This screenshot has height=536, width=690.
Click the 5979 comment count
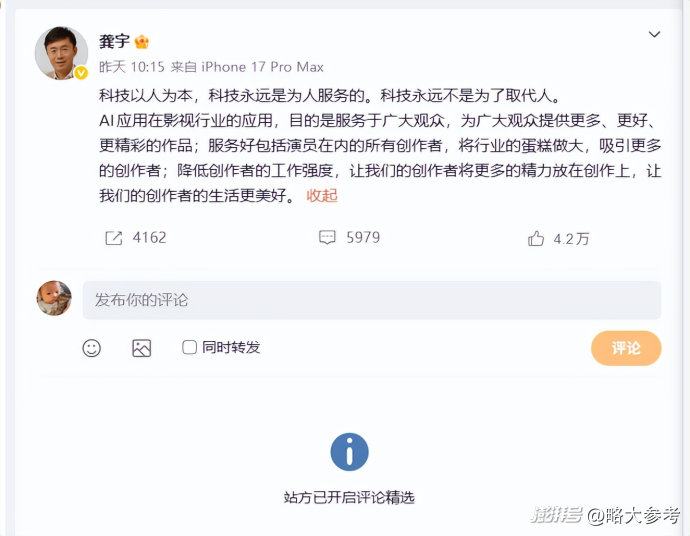[363, 237]
